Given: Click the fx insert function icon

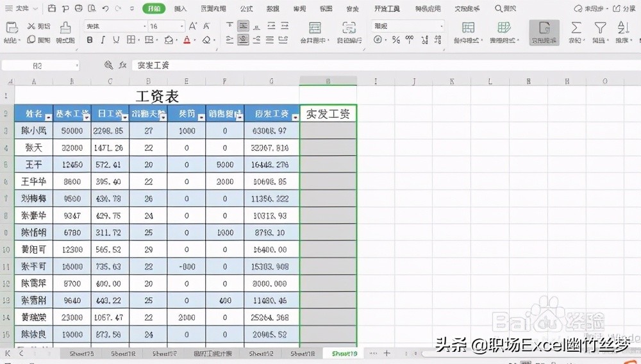Looking at the screenshot, I should click(x=122, y=65).
